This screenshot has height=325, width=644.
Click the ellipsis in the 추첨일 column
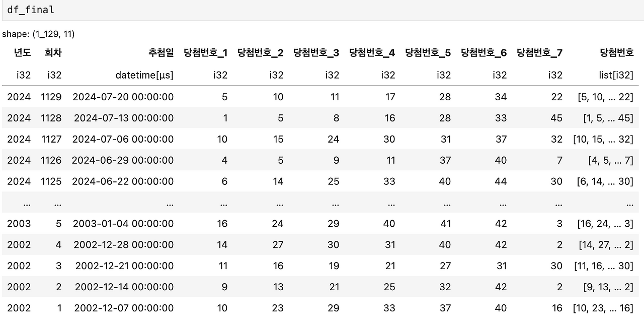[x=170, y=204]
